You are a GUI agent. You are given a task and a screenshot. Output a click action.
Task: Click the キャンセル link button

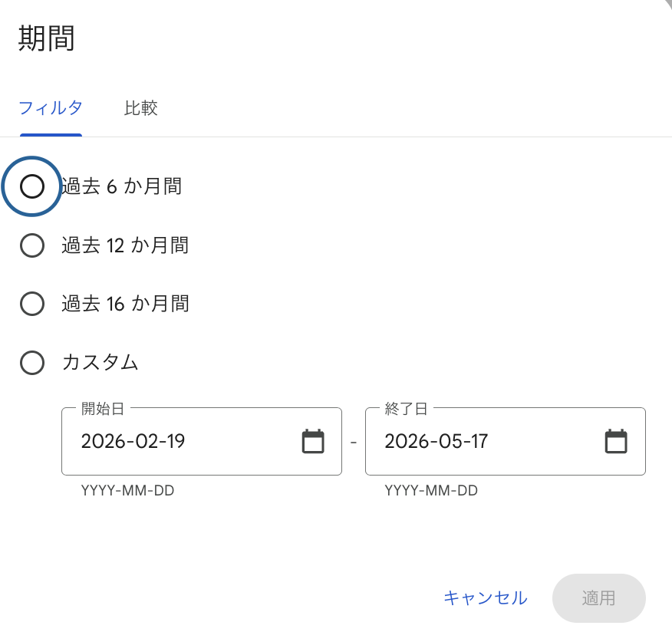tap(486, 598)
